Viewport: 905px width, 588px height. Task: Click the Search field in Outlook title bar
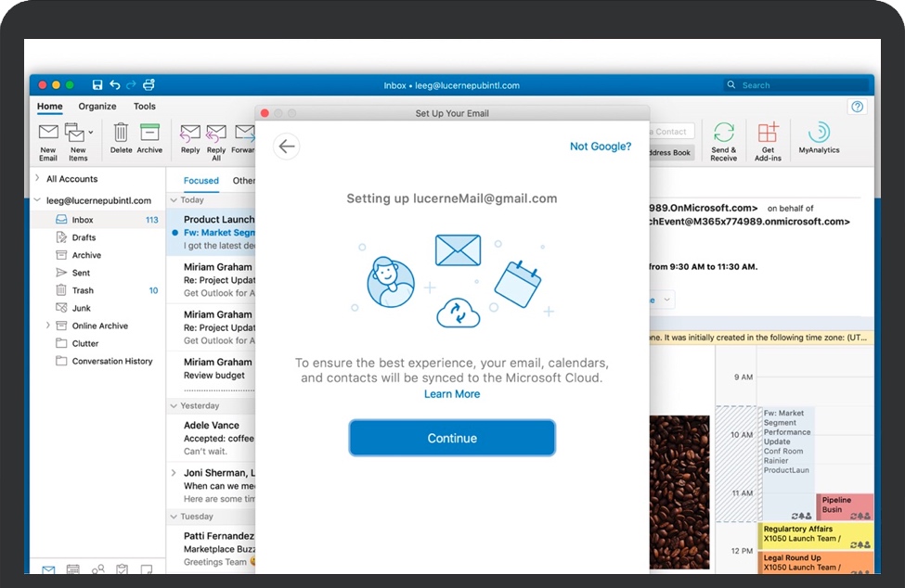[x=796, y=84]
